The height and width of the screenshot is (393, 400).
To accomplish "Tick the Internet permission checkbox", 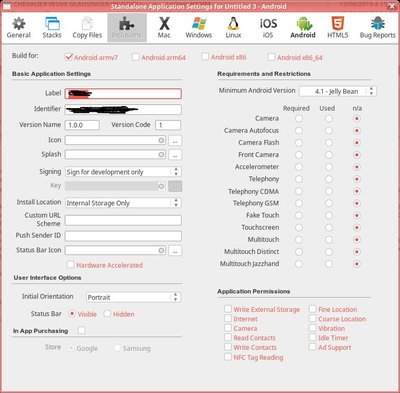I will coord(228,318).
